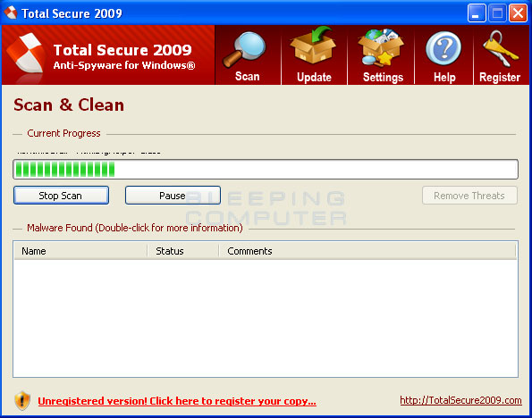Close the Total Secure 2009 window
This screenshot has height=418, width=532.
point(518,13)
